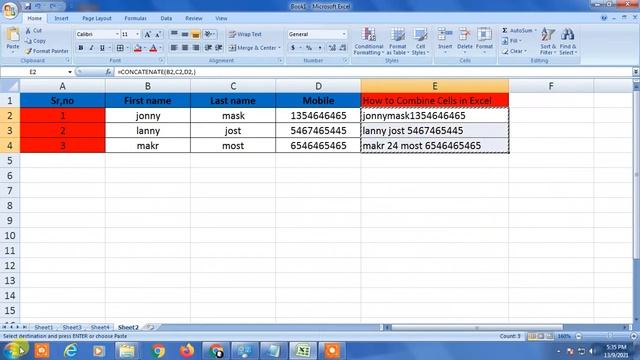Click Increase Decimal icon
The height and width of the screenshot is (360, 640).
point(332,48)
